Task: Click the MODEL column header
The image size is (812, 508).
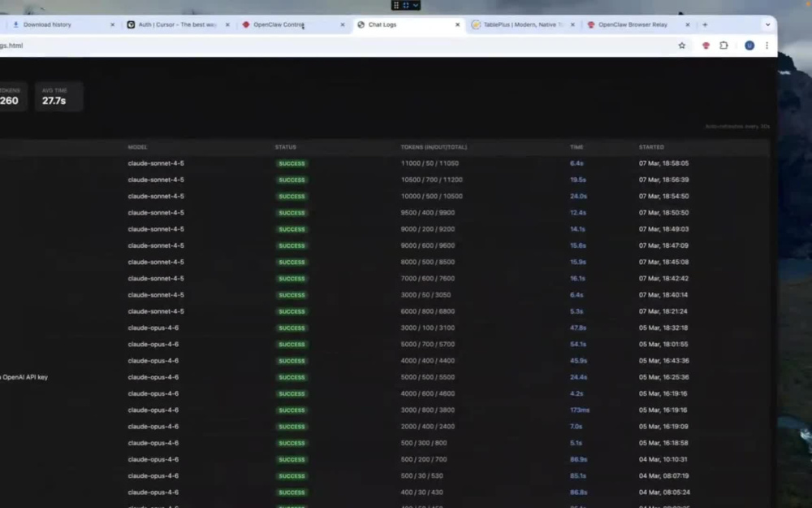Action: pyautogui.click(x=138, y=147)
